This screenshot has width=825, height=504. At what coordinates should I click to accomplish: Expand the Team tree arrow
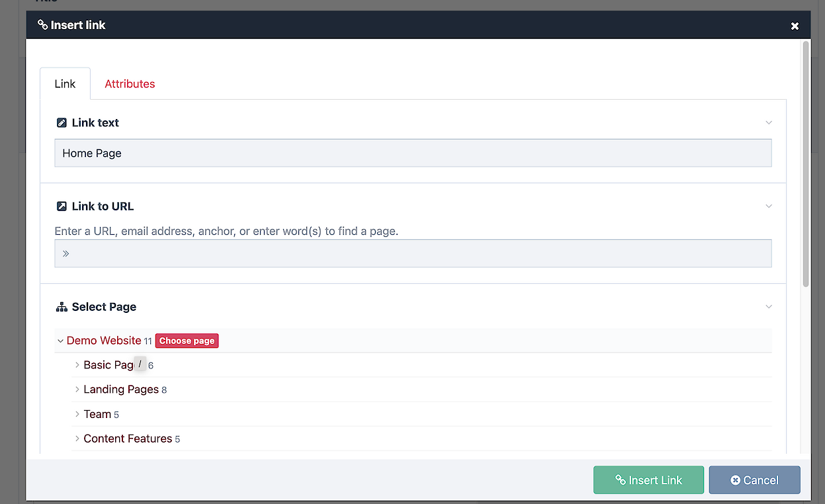77,415
